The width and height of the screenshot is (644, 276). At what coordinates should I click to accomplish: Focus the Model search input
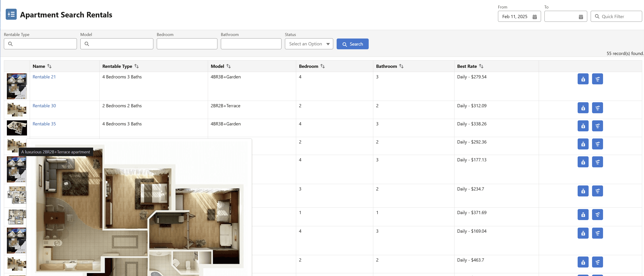click(116, 44)
